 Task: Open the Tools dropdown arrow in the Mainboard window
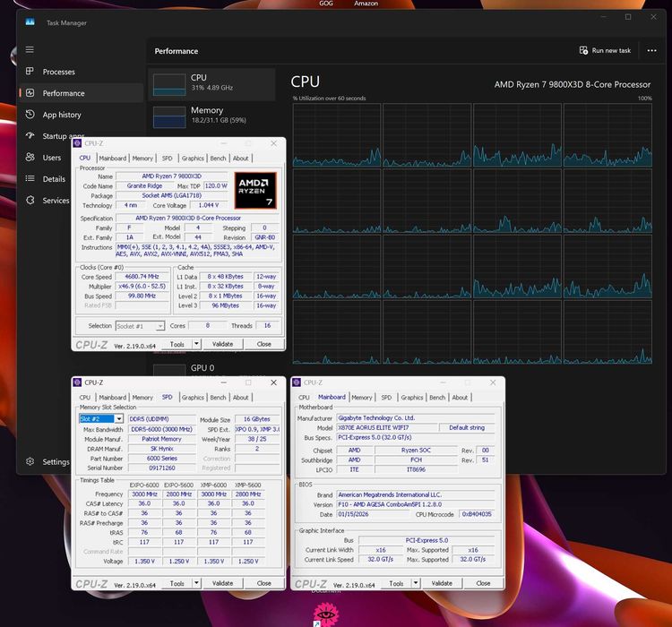point(416,583)
